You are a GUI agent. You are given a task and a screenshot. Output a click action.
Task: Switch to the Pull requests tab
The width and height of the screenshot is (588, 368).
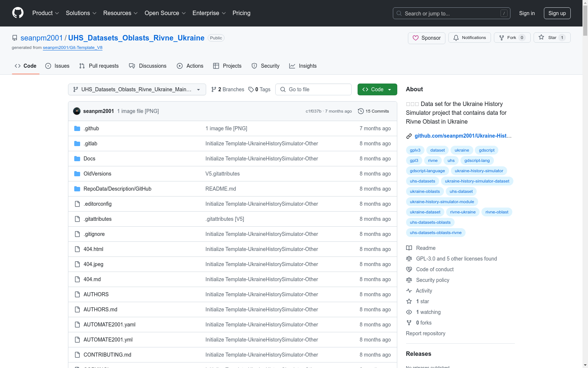click(99, 66)
